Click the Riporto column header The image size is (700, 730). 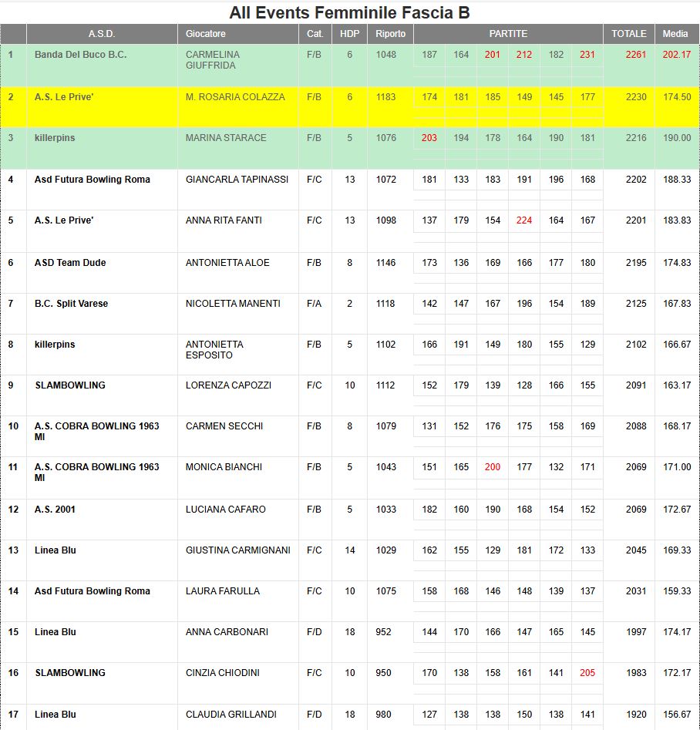point(390,34)
